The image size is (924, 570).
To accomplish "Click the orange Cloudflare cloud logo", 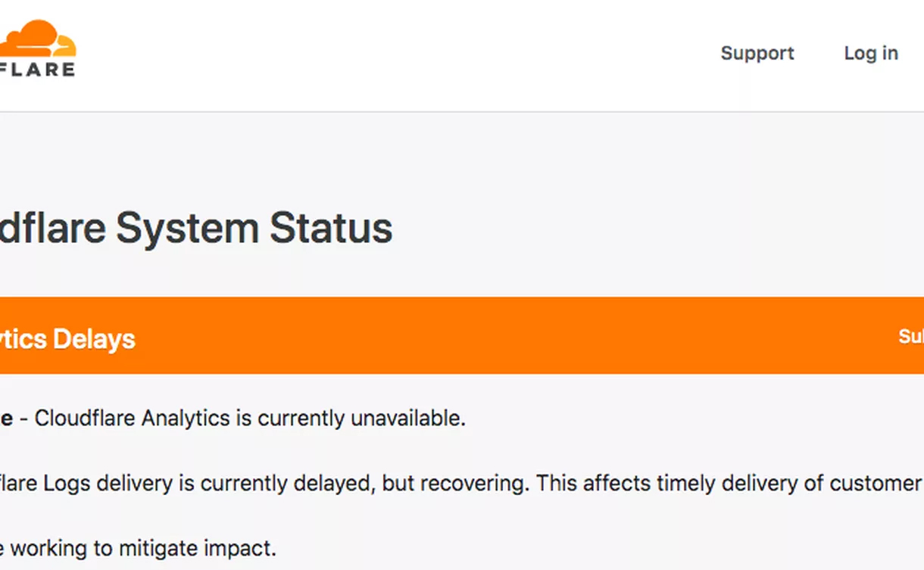I will 38,38.
